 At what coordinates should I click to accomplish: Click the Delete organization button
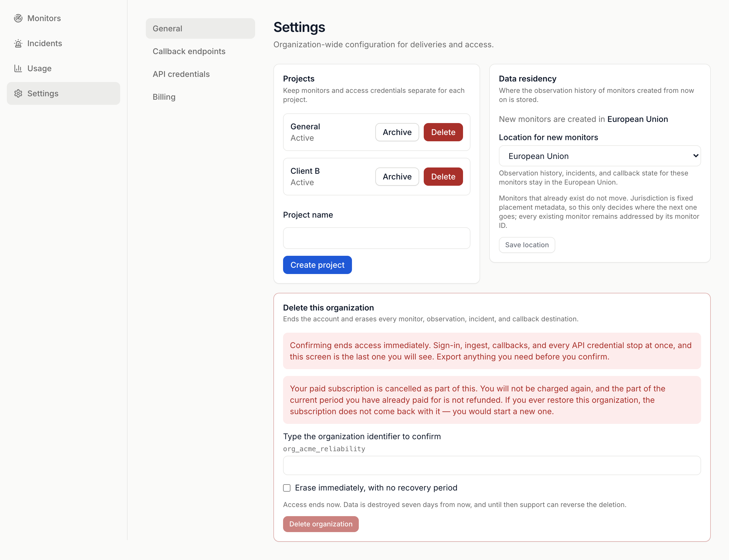321,524
